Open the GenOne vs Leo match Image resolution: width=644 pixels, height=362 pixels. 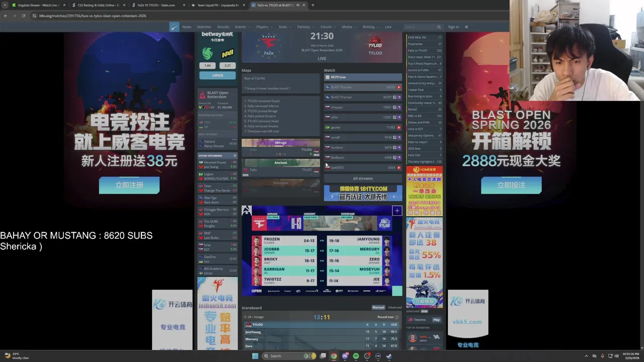pyautogui.click(x=217, y=259)
